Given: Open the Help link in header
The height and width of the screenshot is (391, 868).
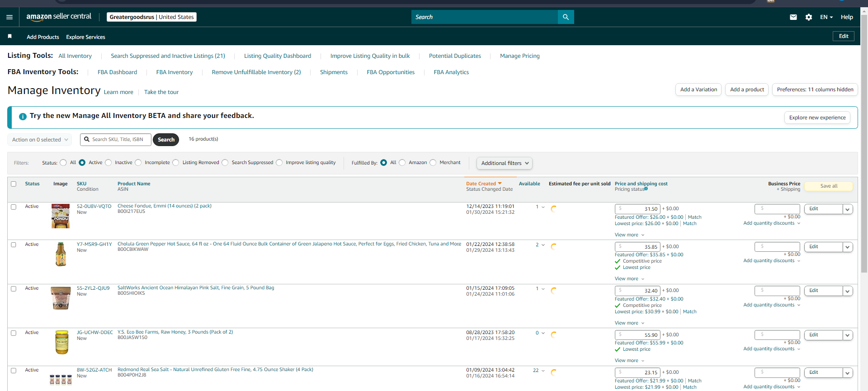Looking at the screenshot, I should tap(847, 17).
